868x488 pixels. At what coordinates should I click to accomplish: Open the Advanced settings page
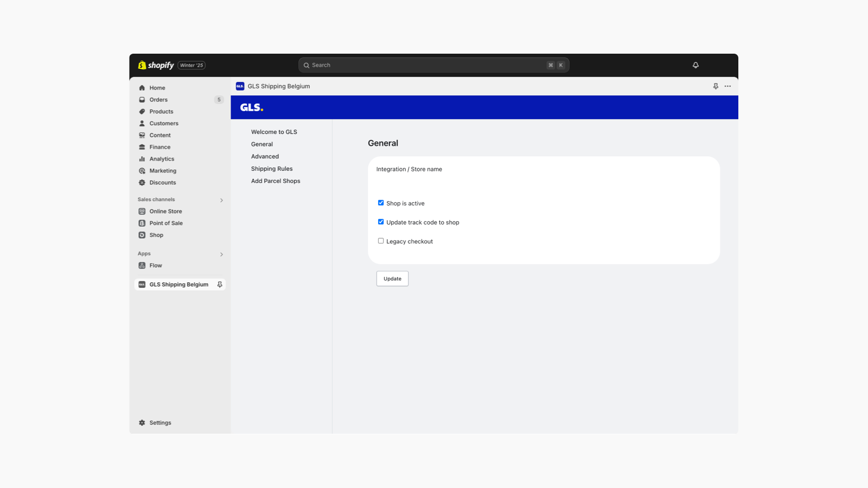click(265, 156)
